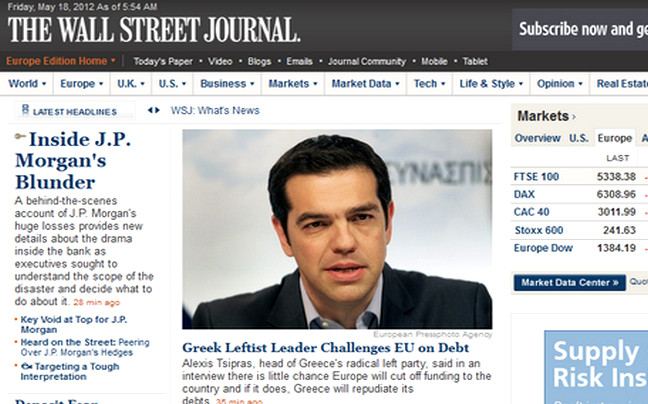
Task: Click The Wall Street Journal logo
Action: click(x=154, y=30)
